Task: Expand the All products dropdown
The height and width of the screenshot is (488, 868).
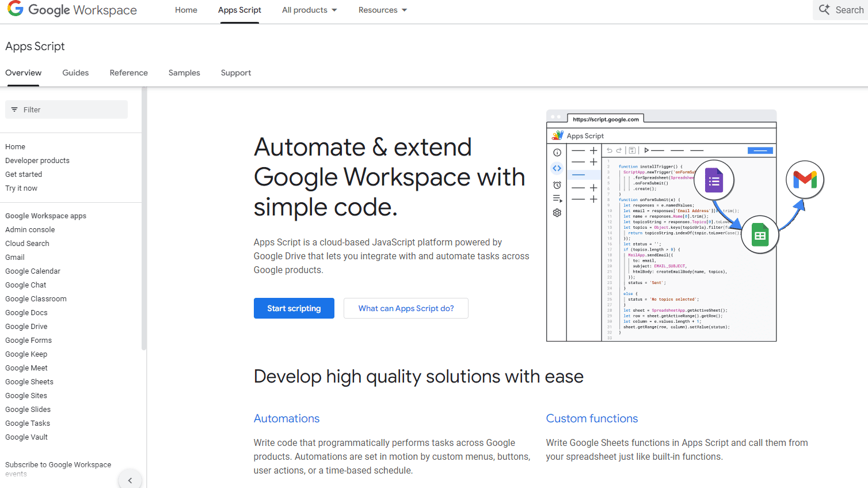Action: point(309,10)
